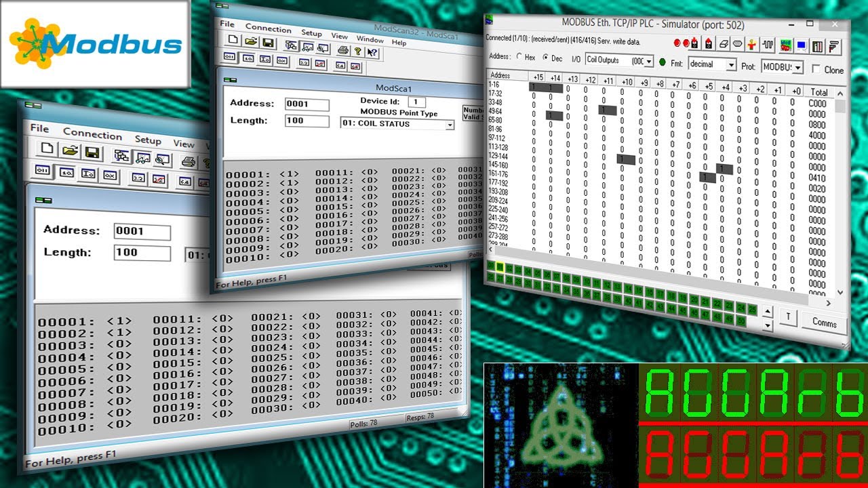The width and height of the screenshot is (868, 488).
Task: Select Dec address radio button in Simulator
Action: tap(546, 58)
